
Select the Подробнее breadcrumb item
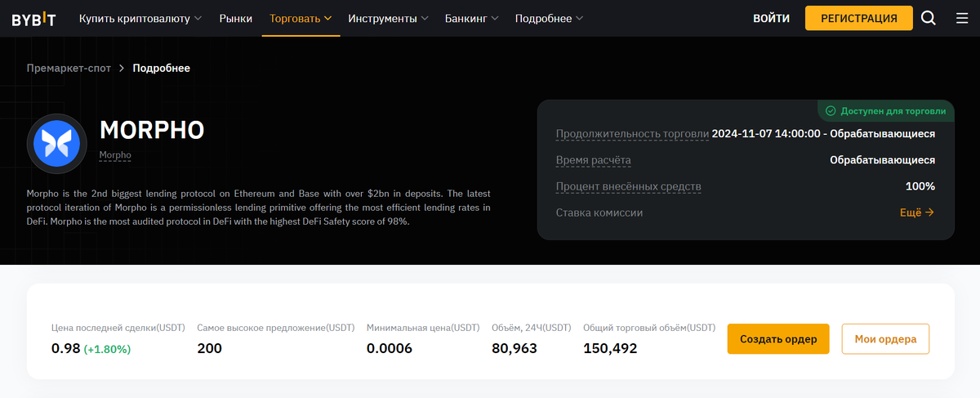[x=162, y=68]
